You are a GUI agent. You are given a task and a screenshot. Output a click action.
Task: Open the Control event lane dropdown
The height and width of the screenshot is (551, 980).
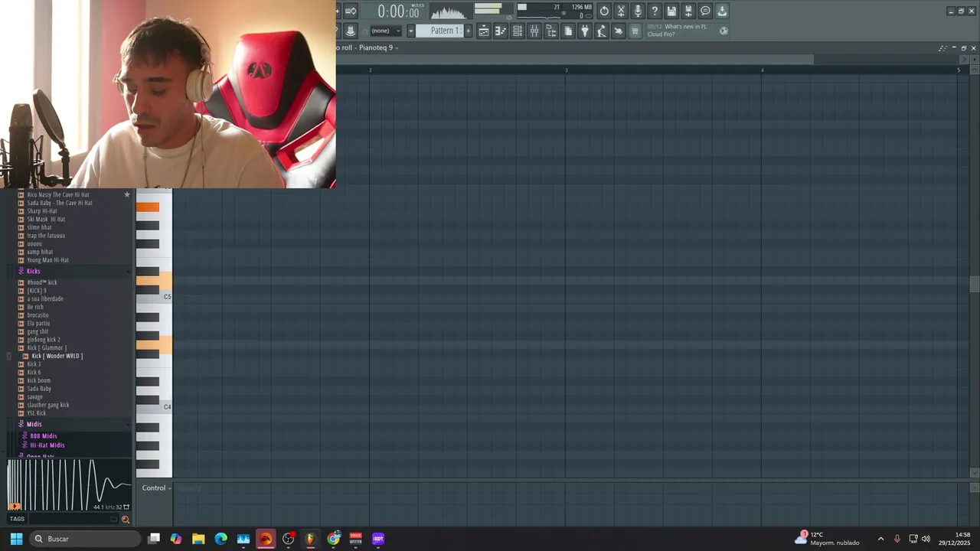[158, 488]
